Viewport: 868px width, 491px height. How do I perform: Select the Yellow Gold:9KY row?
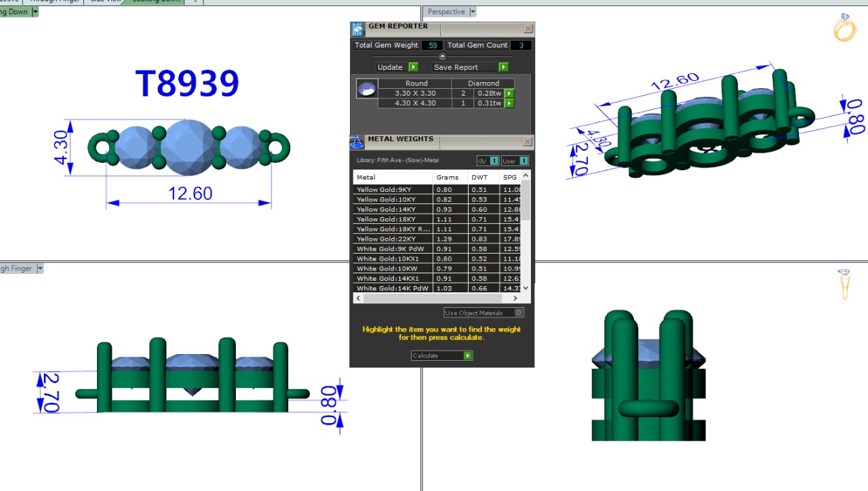tap(437, 189)
